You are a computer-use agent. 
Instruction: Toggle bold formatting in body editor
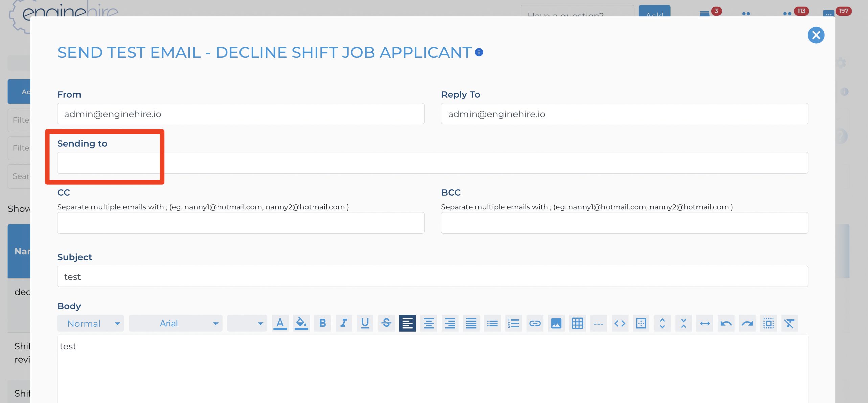point(322,323)
